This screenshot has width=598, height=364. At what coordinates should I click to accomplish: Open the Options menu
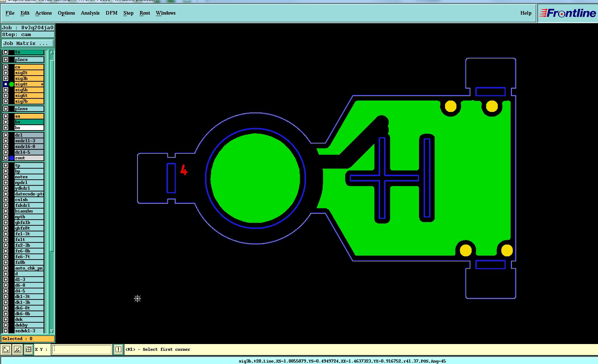click(66, 13)
